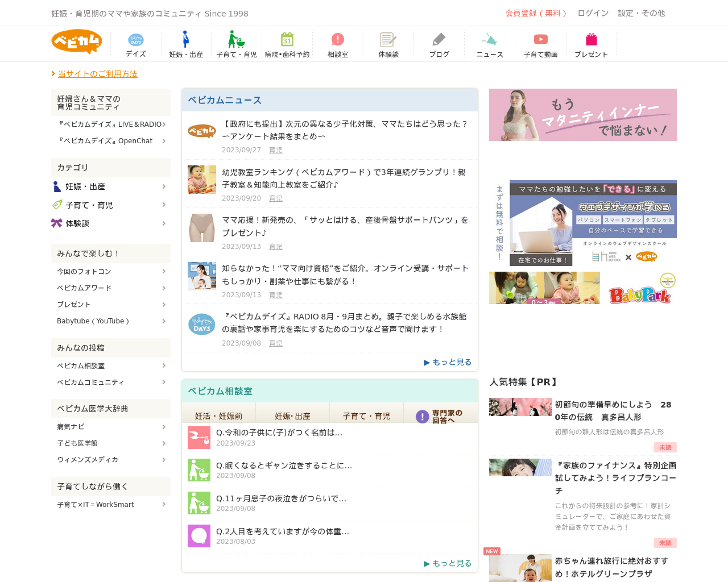This screenshot has width=728, height=582.
Task: Expand 『ベビカムデイズ』LIVE＆RADIO sidebar chevron
Action: point(164,124)
